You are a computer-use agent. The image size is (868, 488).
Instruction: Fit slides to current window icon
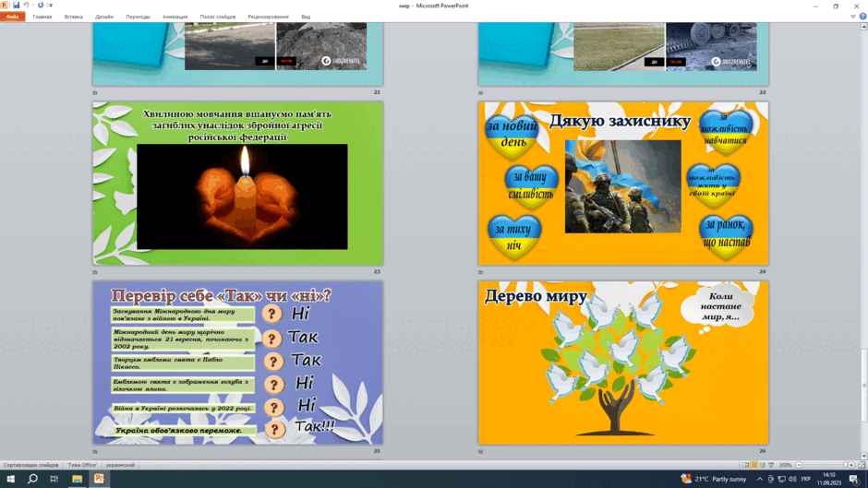(862, 465)
